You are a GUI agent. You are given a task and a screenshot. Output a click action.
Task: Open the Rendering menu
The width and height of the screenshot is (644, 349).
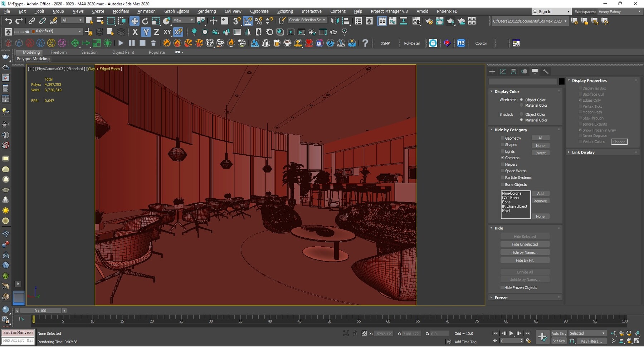coord(206,11)
